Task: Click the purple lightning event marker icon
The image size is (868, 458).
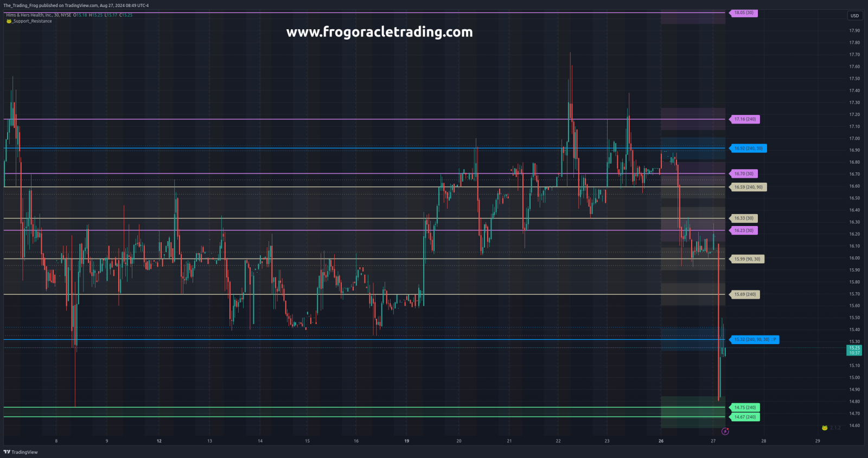Action: pos(725,431)
